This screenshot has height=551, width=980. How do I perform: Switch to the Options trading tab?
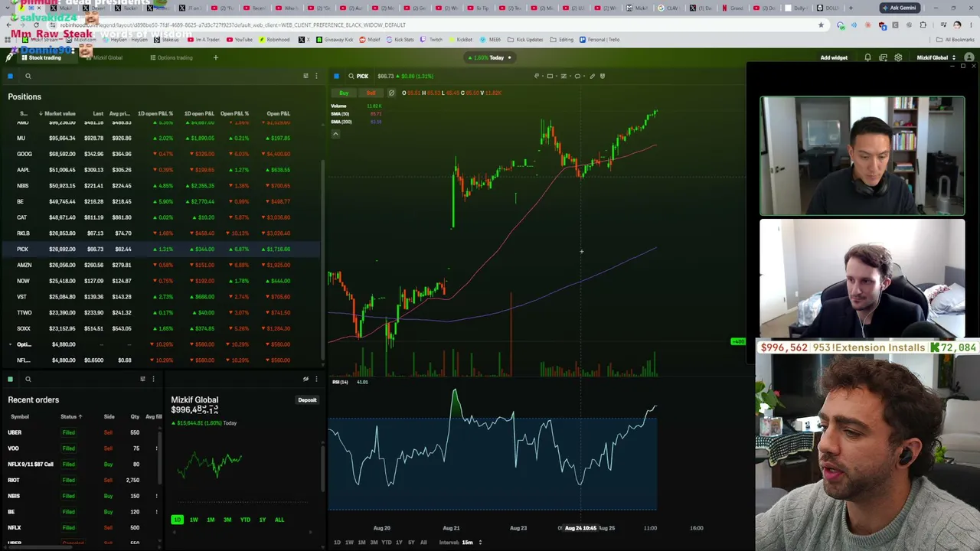[x=171, y=57]
